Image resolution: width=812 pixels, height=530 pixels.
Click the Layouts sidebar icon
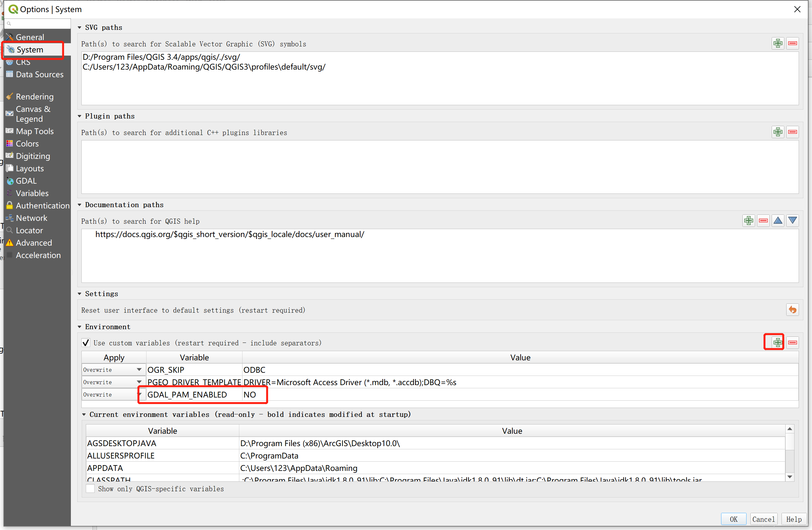click(x=10, y=168)
